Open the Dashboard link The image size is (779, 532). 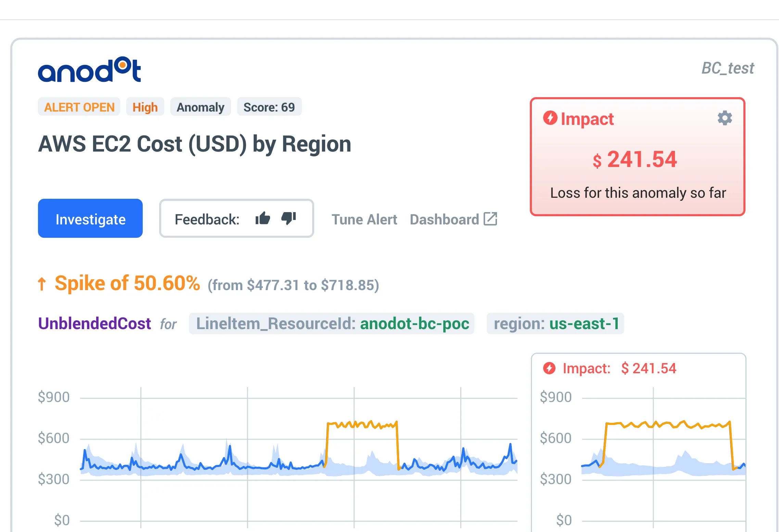(444, 219)
